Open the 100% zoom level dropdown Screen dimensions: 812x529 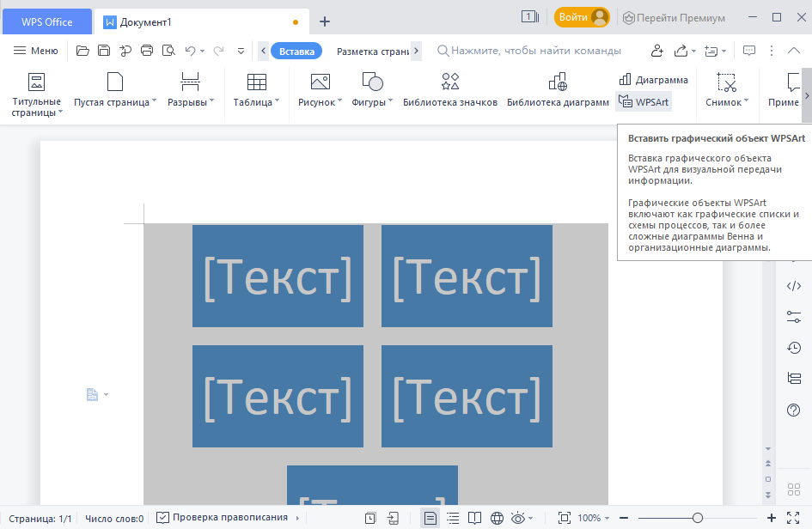594,518
